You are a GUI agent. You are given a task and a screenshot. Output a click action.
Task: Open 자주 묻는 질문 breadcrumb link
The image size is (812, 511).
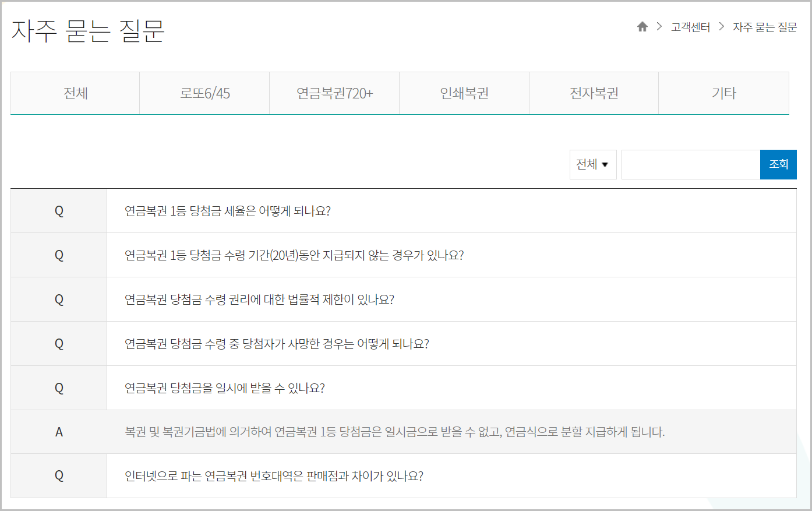pos(765,27)
